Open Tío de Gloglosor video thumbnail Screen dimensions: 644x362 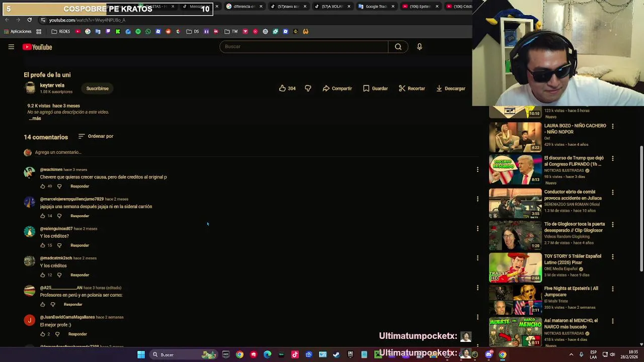click(515, 235)
